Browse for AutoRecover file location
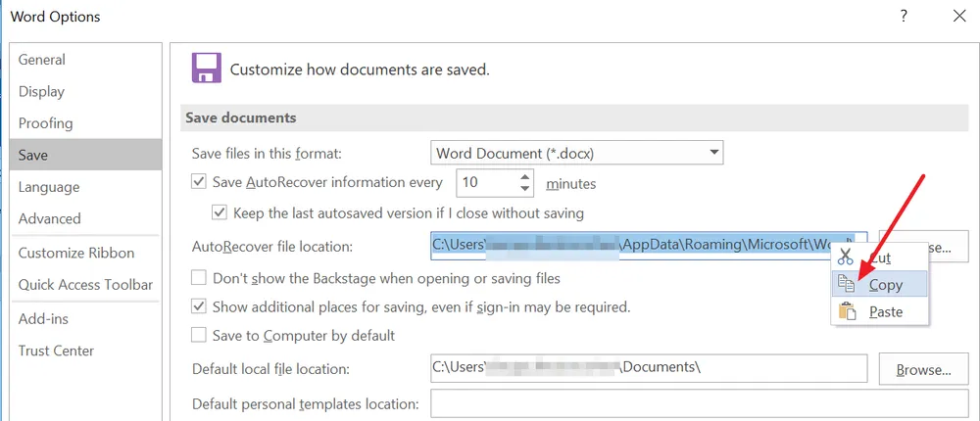The width and height of the screenshot is (980, 421). point(924,246)
